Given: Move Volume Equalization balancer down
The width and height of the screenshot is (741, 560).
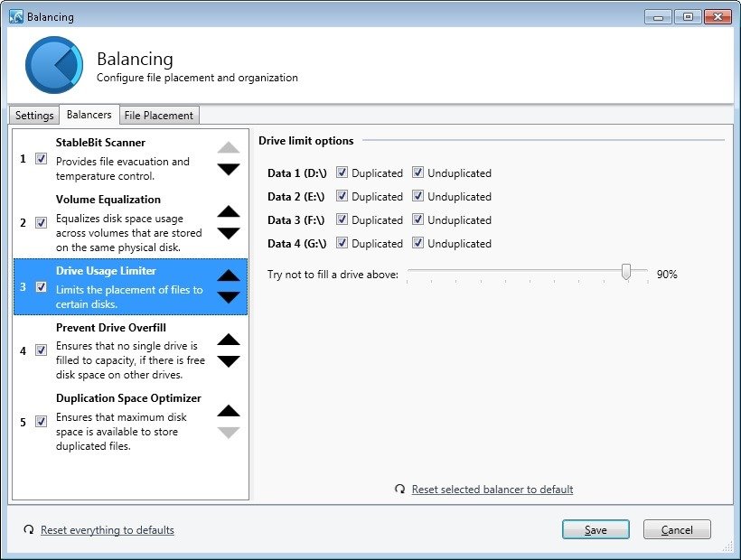Looking at the screenshot, I should pos(229,233).
